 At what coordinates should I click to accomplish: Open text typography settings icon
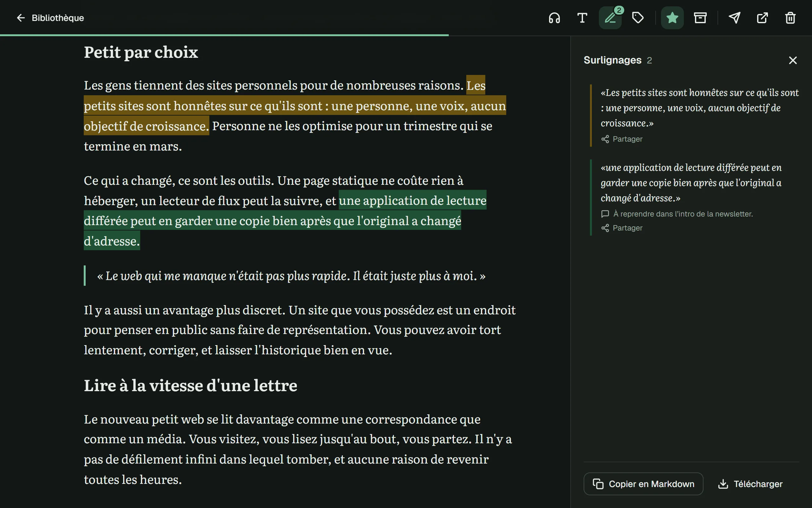[x=582, y=18]
